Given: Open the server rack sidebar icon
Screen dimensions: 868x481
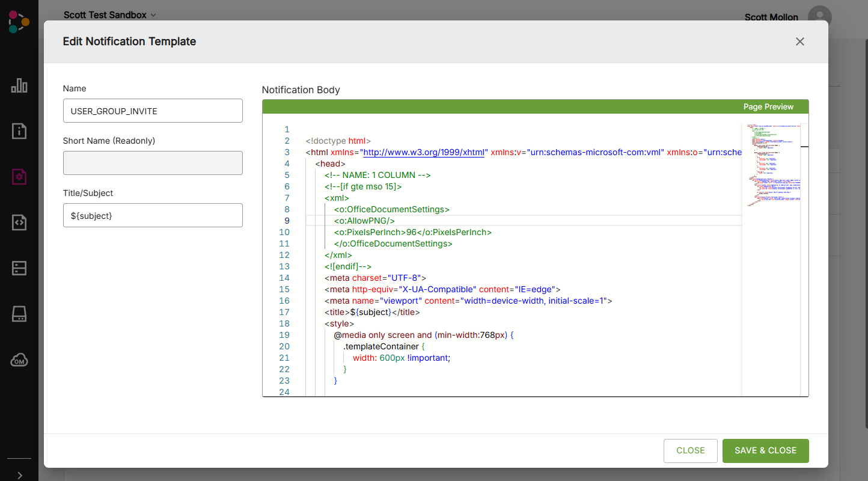Looking at the screenshot, I should tap(19, 268).
